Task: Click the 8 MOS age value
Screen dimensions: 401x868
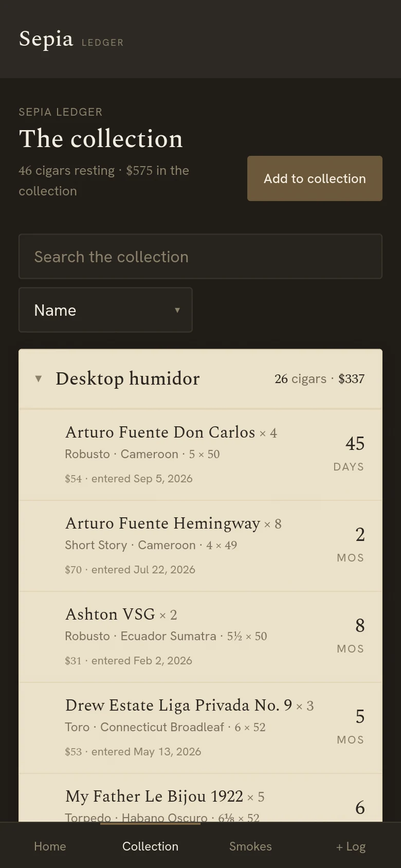Action: [x=351, y=635]
